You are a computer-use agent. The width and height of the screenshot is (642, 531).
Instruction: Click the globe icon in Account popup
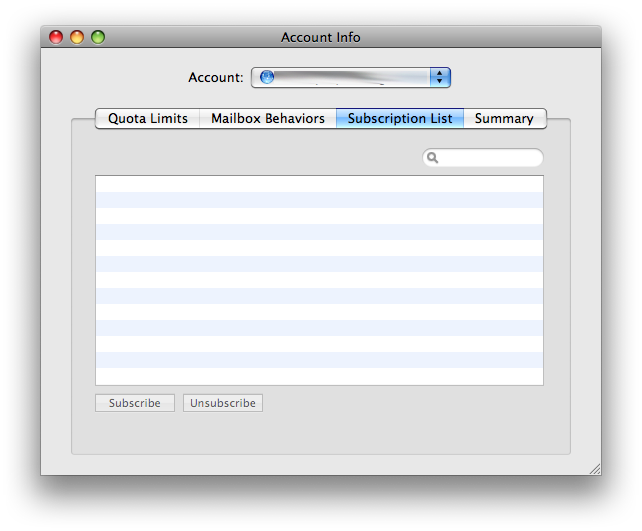coord(267,77)
